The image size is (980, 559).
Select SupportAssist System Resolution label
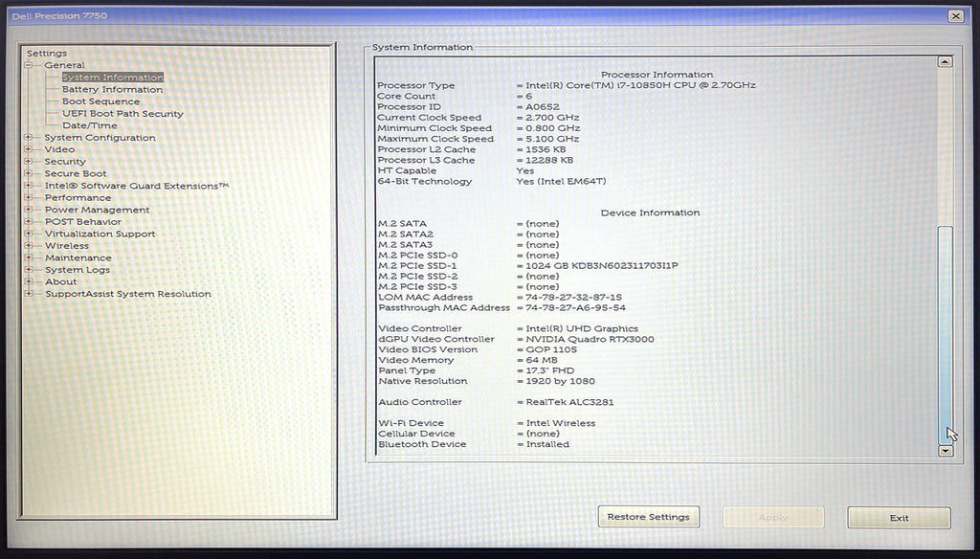pyautogui.click(x=127, y=294)
